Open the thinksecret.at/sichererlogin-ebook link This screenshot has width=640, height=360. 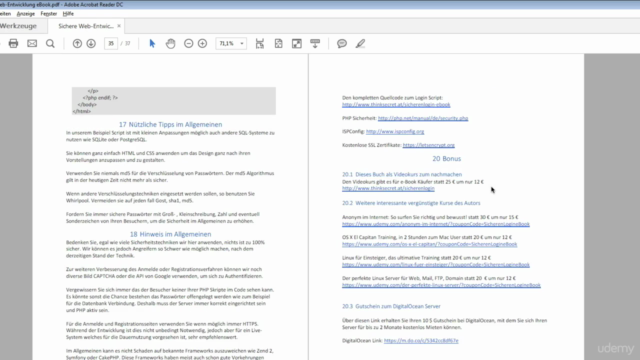(x=396, y=104)
